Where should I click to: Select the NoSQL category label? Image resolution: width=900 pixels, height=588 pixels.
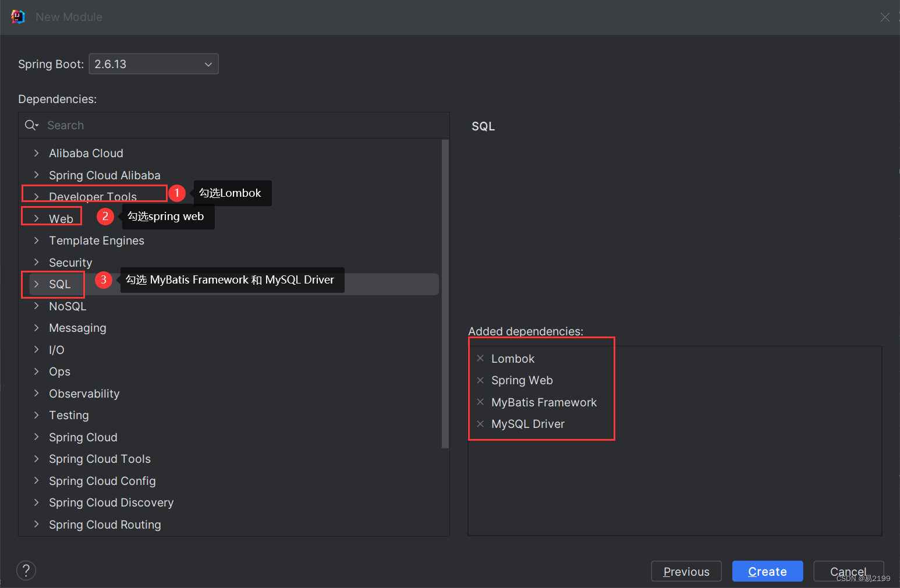[x=68, y=306]
